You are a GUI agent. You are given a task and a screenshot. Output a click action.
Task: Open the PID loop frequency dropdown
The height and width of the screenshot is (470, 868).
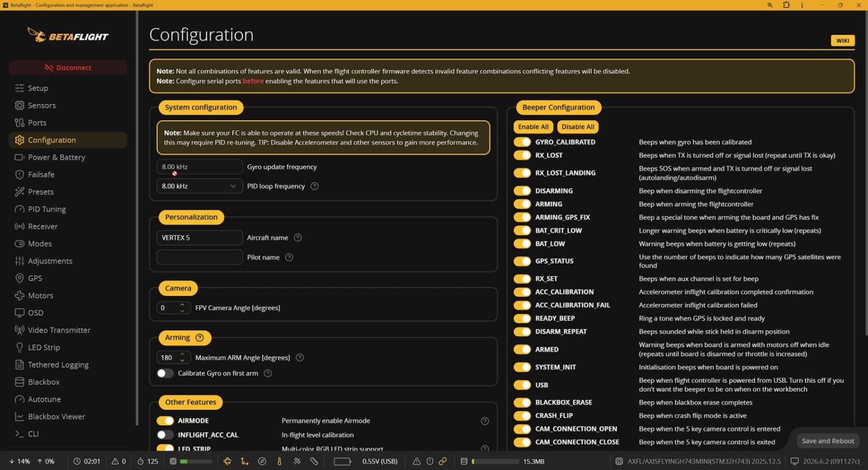point(200,186)
